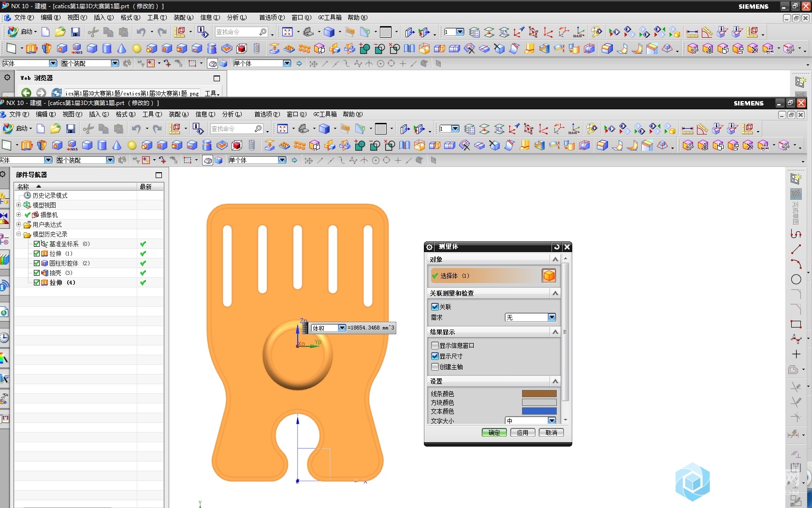Open the 编辑(E) menu in the back NX window
Image resolution: width=812 pixels, height=508 pixels.
50,17
